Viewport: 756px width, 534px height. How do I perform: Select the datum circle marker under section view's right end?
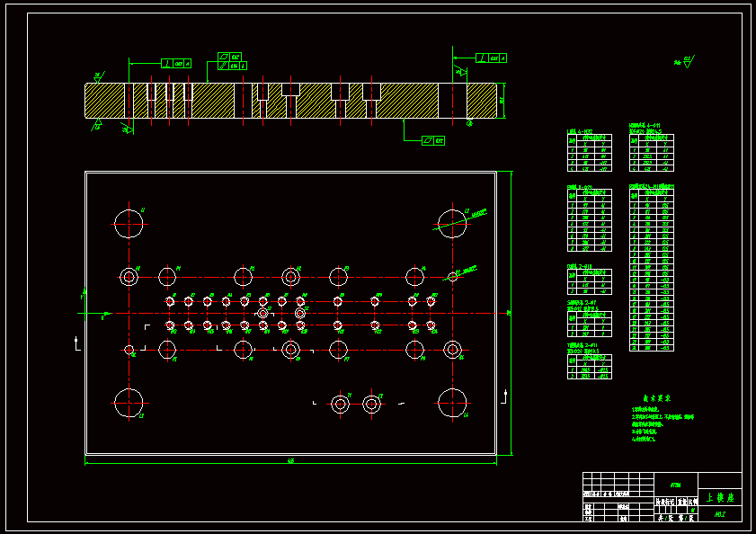coord(469,123)
